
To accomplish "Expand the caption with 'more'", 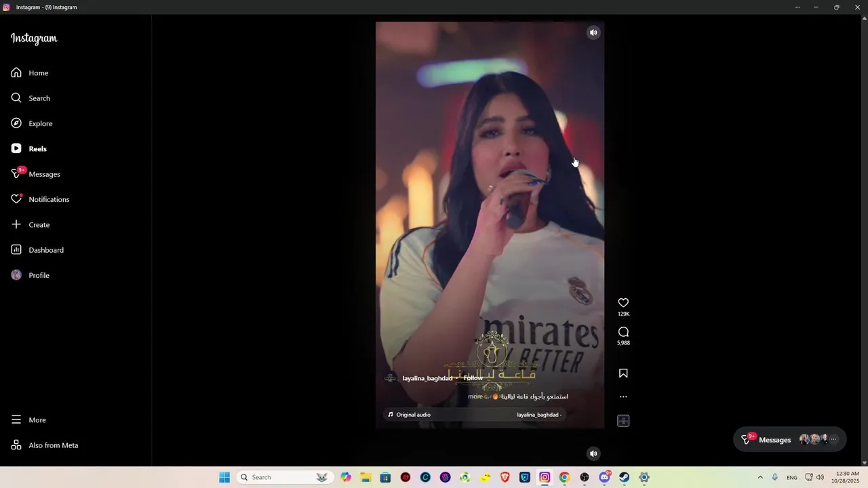I will pyautogui.click(x=475, y=396).
